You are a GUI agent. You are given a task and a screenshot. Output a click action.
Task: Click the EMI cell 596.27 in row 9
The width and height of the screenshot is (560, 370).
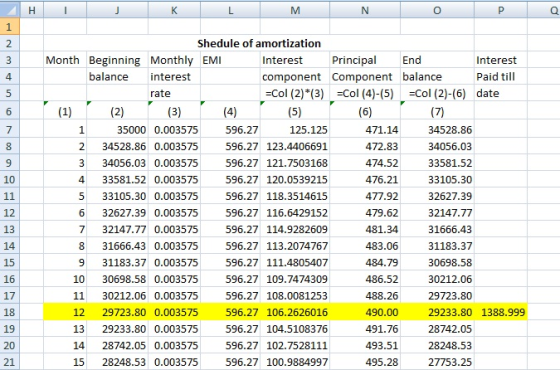(x=230, y=163)
